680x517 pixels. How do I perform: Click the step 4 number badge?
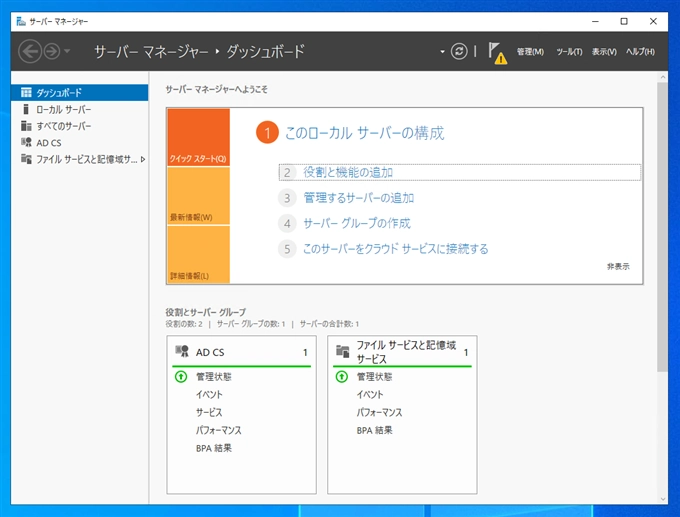(287, 224)
